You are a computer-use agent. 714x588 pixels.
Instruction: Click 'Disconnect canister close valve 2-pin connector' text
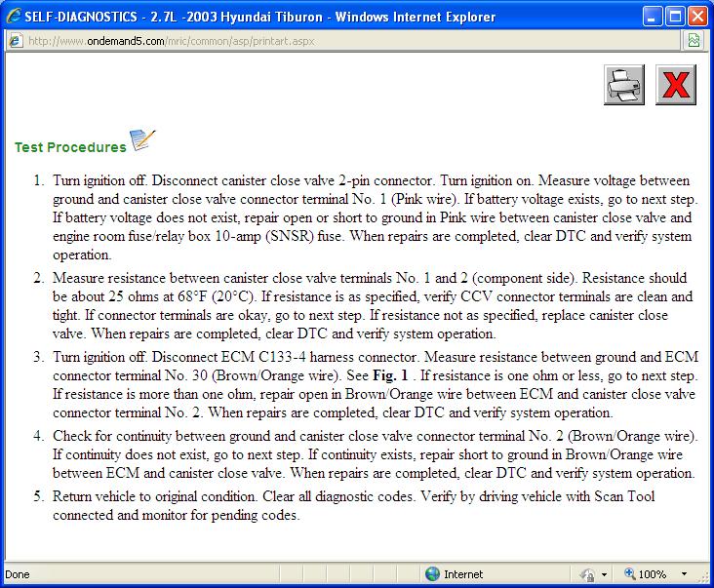coord(293,180)
